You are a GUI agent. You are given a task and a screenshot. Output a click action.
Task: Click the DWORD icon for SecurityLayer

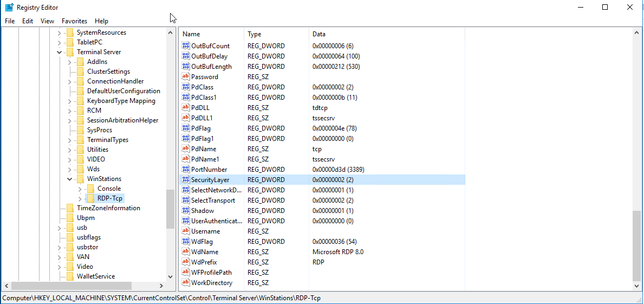point(186,180)
